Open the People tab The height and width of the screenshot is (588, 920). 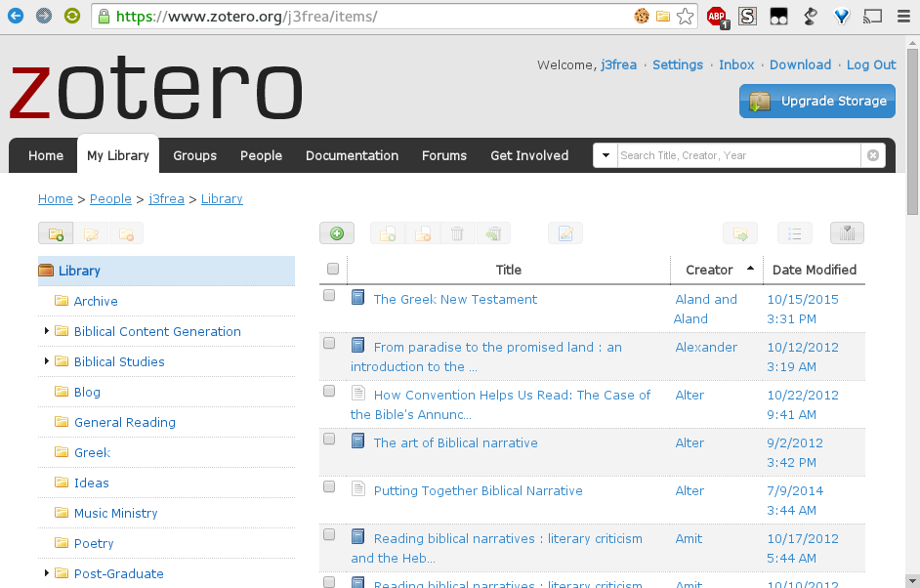261,155
